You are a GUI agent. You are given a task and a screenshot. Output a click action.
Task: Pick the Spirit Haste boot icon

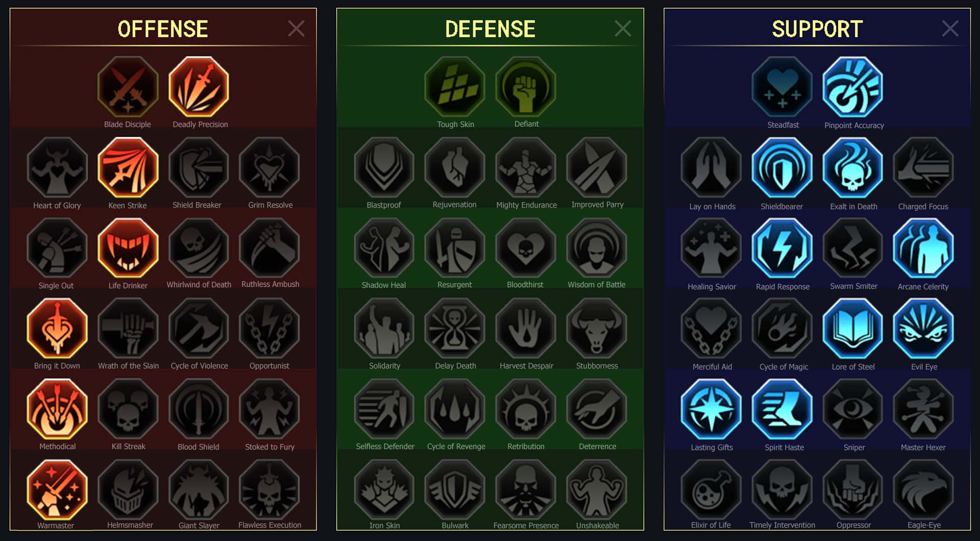click(x=782, y=409)
